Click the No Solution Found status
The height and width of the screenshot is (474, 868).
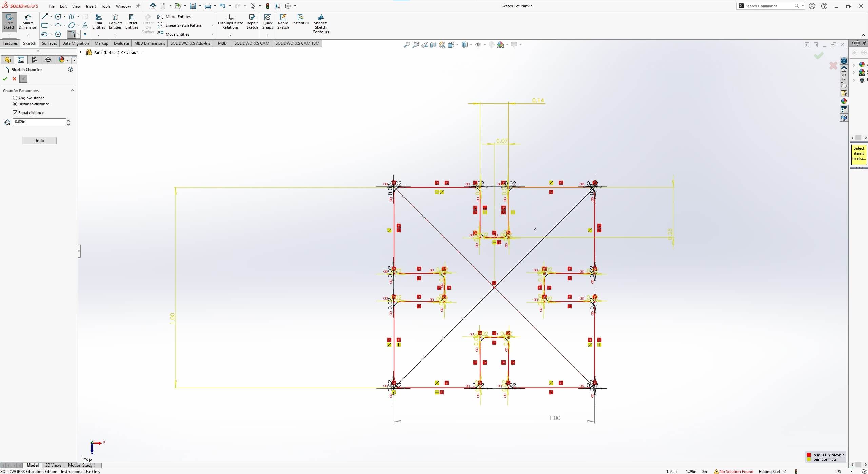pyautogui.click(x=734, y=471)
